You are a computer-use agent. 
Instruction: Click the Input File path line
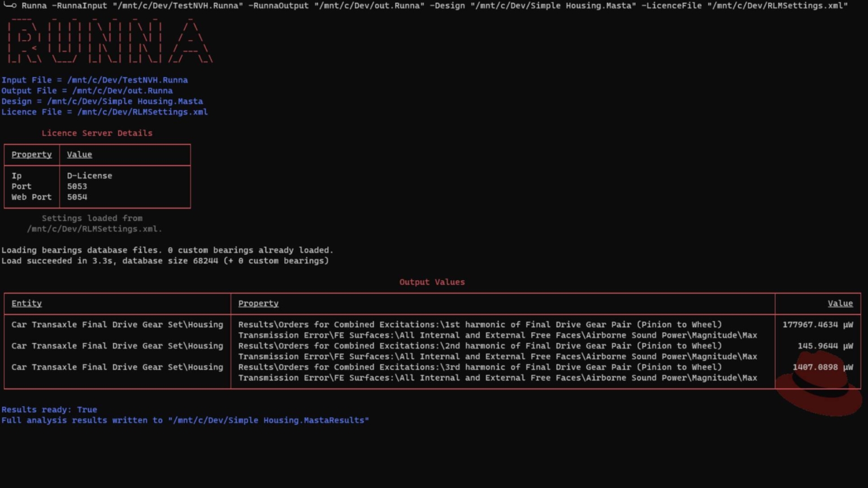(94, 80)
